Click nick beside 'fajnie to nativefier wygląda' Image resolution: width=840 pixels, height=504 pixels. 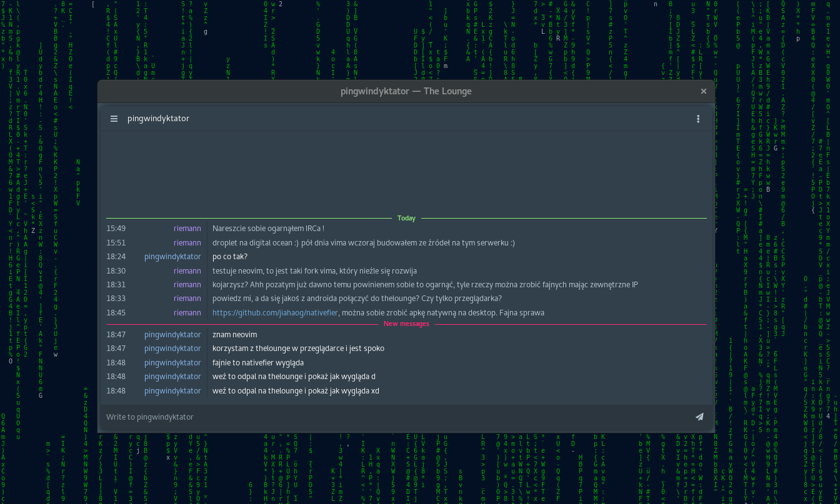(x=172, y=363)
